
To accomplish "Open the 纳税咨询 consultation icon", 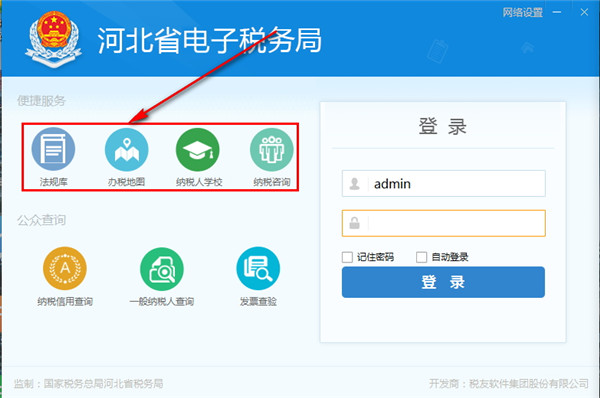I will (272, 150).
